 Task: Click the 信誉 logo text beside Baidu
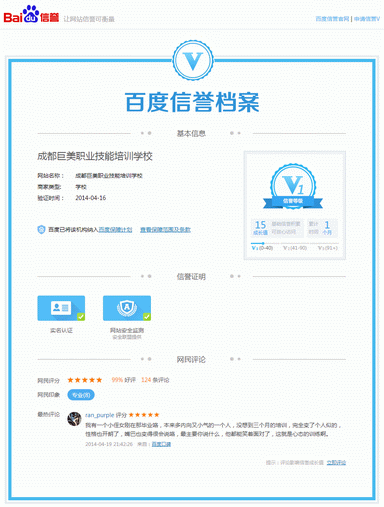50,17
